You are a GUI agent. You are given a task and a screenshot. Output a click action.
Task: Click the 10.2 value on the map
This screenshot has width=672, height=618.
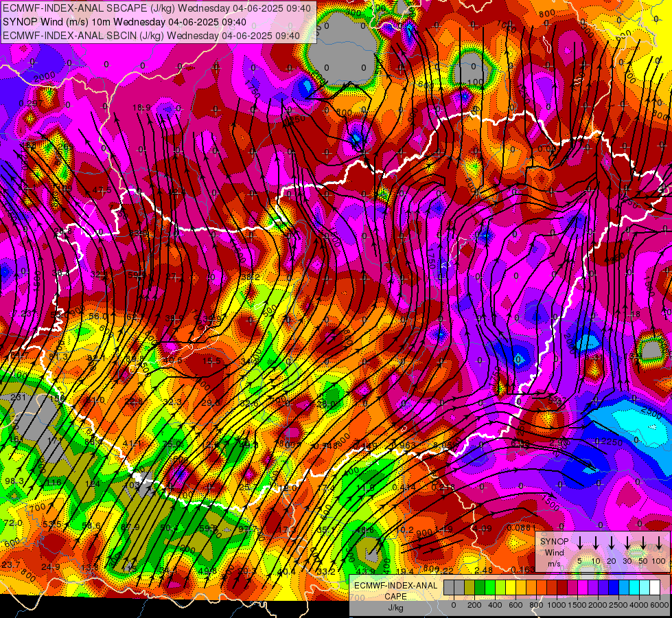pos(404,529)
